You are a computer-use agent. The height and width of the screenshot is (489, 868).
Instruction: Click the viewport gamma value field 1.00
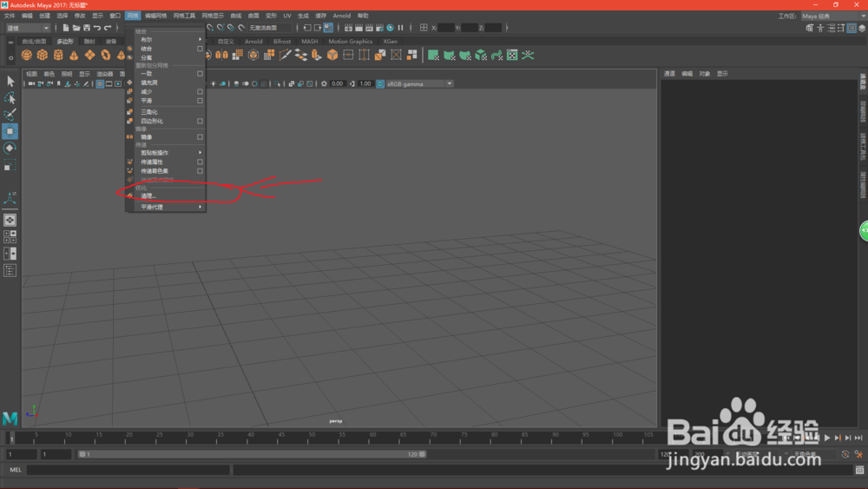click(365, 84)
